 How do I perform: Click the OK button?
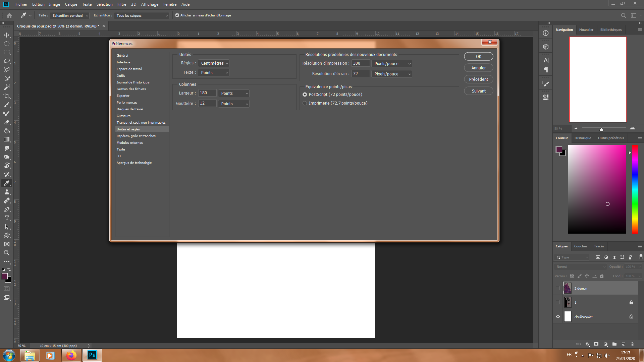click(478, 57)
